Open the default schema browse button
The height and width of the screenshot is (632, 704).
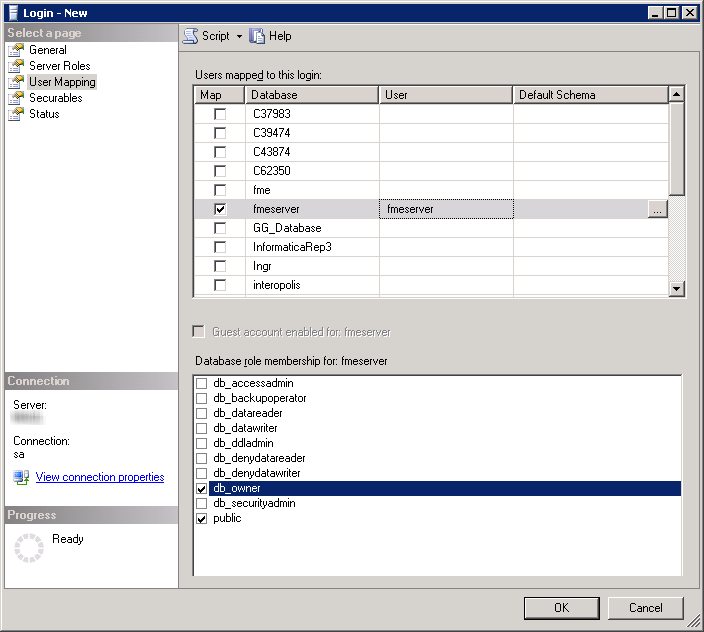point(657,209)
